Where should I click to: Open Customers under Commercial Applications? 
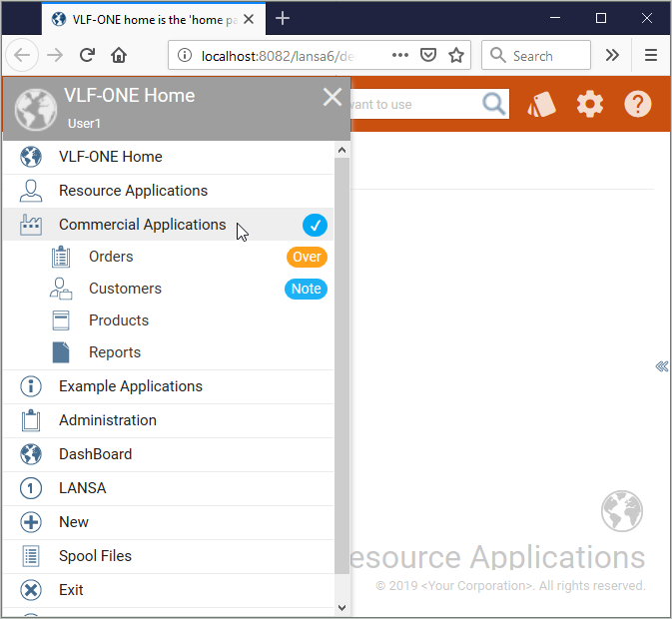click(x=168, y=289)
